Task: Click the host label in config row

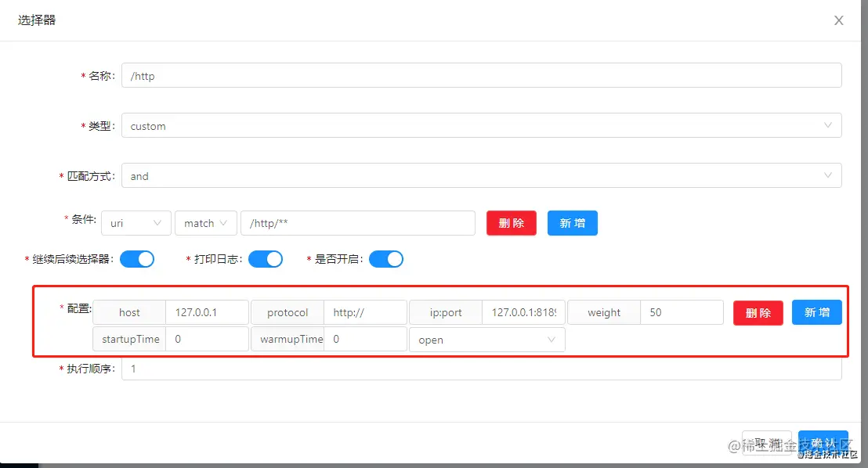Action: coord(129,312)
